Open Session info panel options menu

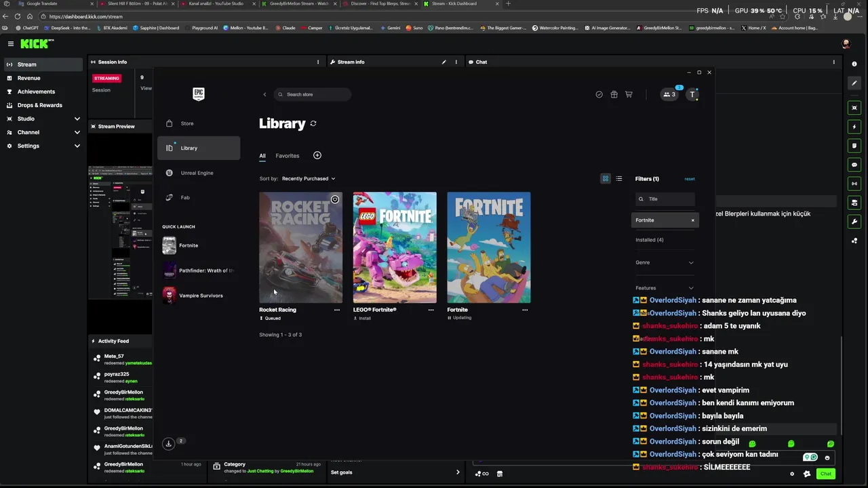318,62
